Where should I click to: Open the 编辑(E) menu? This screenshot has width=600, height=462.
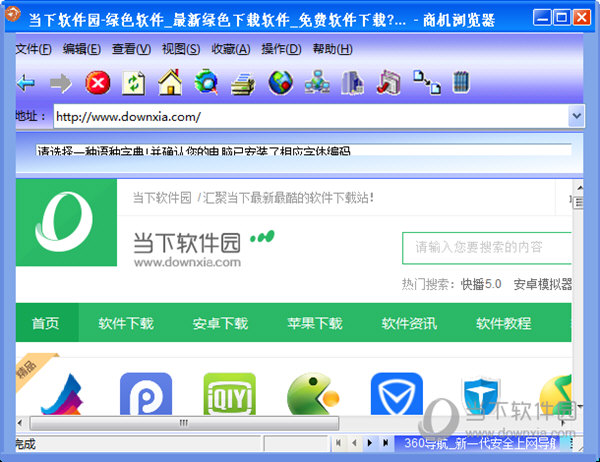coord(82,49)
